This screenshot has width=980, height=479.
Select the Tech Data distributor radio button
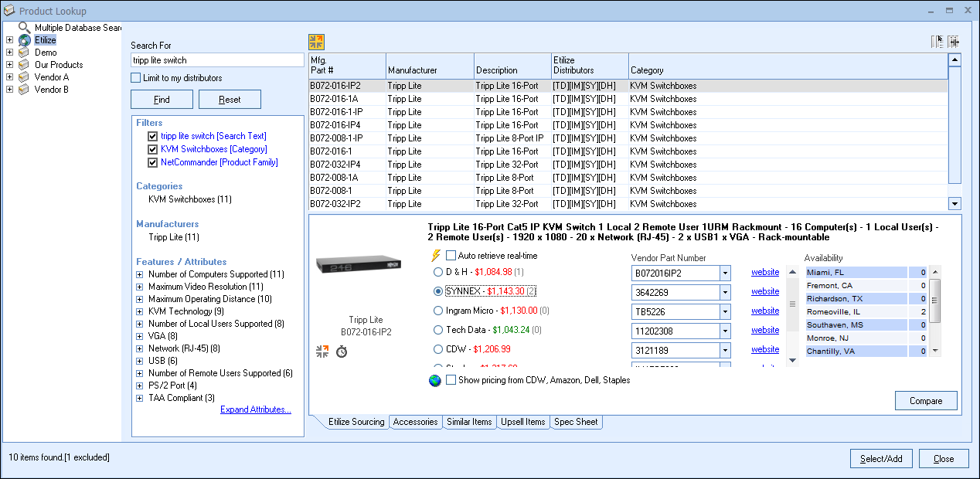[x=438, y=330]
